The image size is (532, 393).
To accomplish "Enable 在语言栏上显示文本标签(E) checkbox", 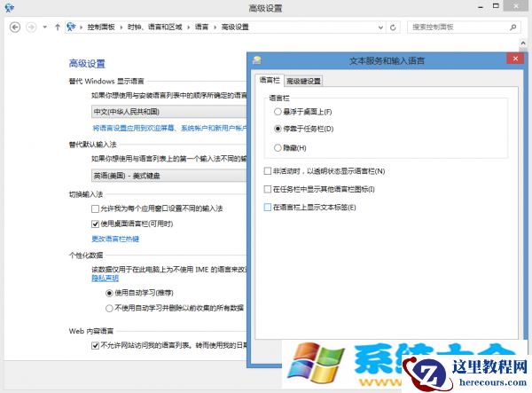I will tap(268, 207).
